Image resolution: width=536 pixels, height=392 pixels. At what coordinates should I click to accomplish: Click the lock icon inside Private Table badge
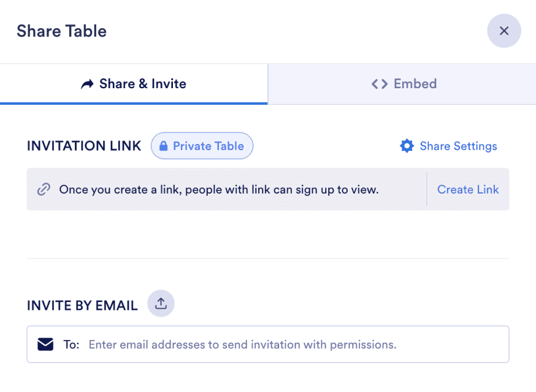point(163,146)
